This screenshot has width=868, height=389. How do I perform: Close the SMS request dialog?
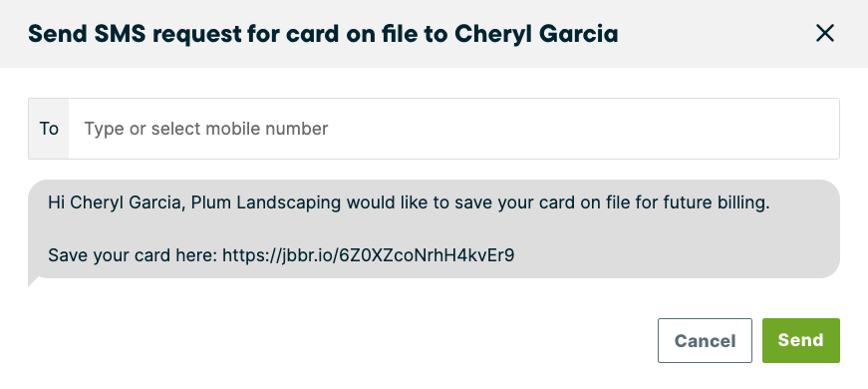(x=825, y=33)
